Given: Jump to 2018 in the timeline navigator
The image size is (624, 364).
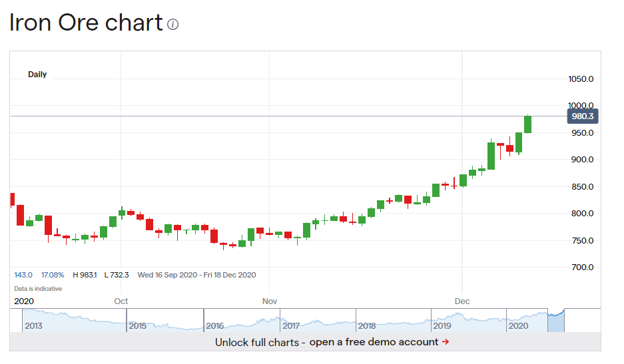Looking at the screenshot, I should [x=367, y=326].
